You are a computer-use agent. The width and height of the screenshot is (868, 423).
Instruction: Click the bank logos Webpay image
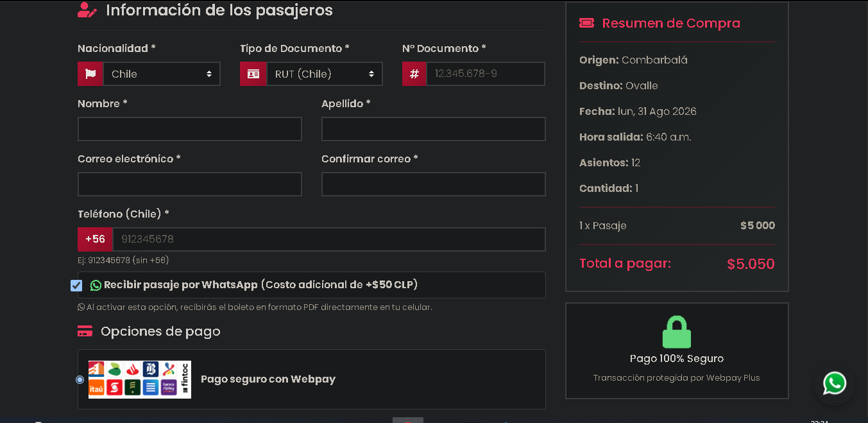coord(140,379)
